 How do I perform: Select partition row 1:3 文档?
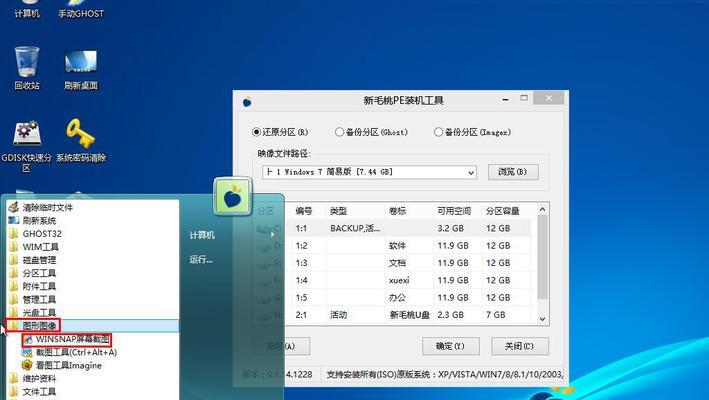393,263
